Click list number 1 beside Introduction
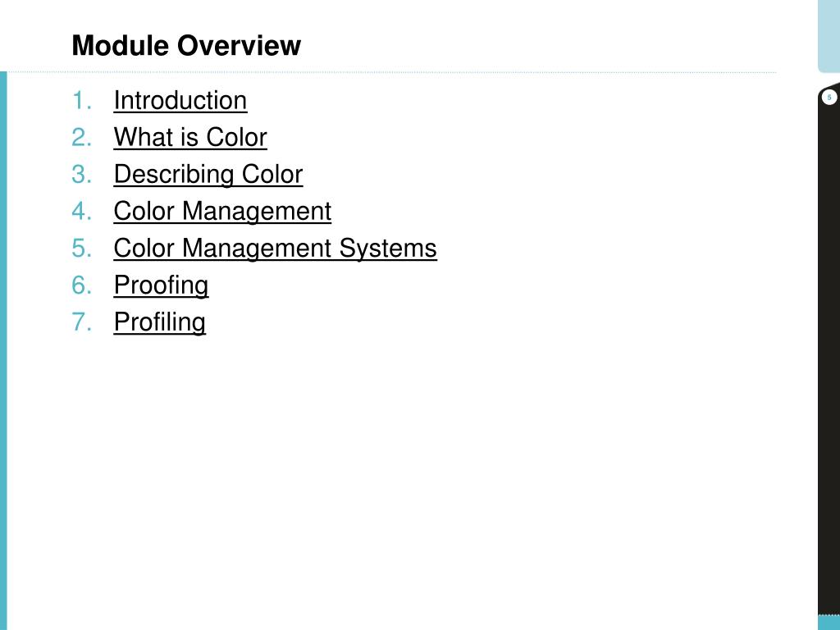The width and height of the screenshot is (840, 630). pos(80,101)
